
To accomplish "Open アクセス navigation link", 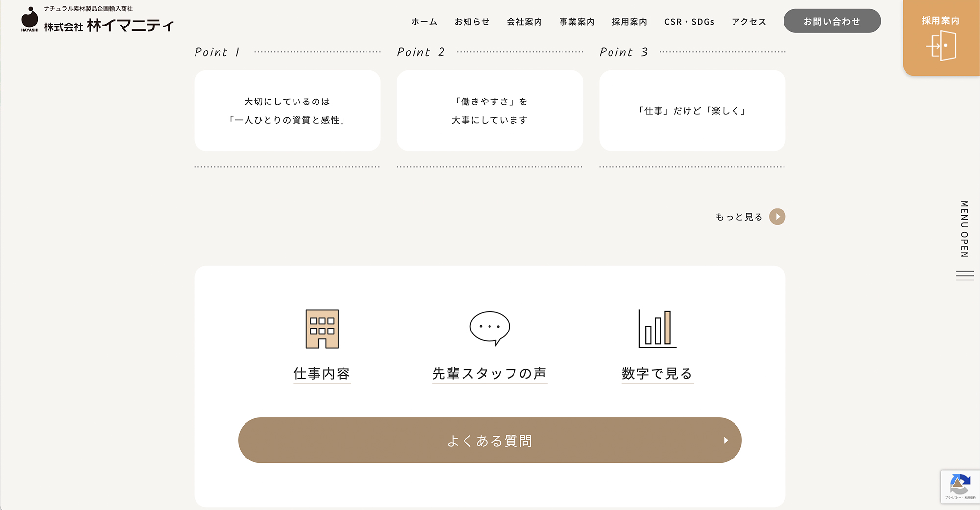I will coord(749,22).
